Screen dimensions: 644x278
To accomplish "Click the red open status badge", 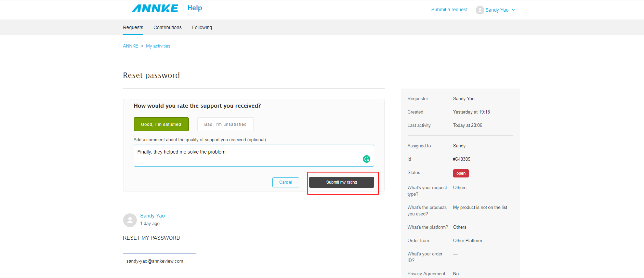I will 461,173.
